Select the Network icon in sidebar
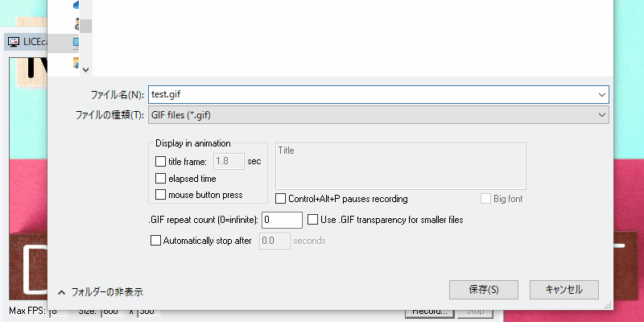 (x=76, y=63)
